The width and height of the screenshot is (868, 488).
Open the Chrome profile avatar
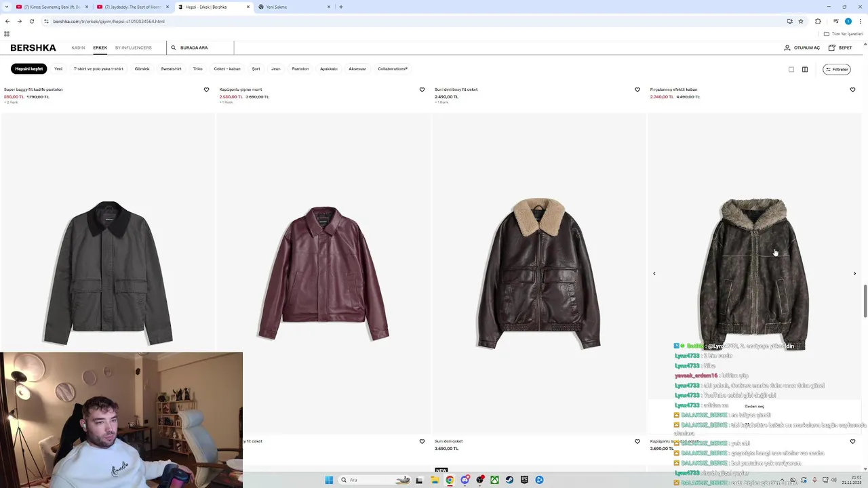pos(848,21)
